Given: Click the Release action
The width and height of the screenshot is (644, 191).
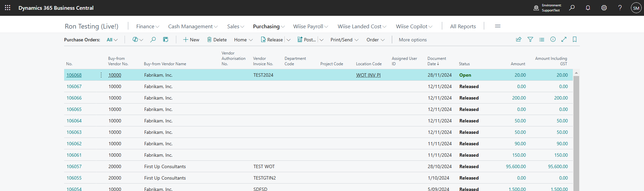Looking at the screenshot, I should tap(272, 40).
